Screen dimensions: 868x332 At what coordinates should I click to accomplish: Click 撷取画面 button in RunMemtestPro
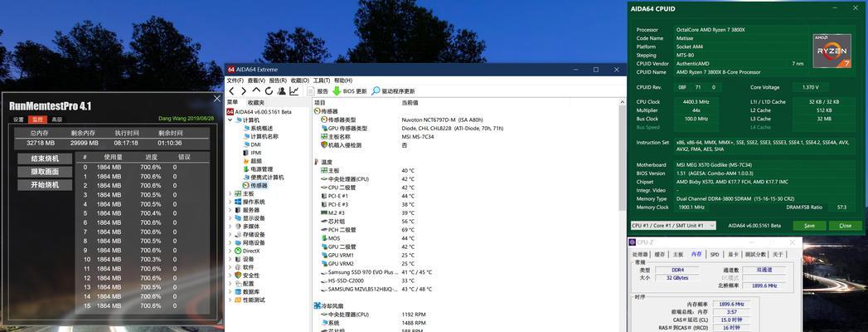tap(45, 172)
